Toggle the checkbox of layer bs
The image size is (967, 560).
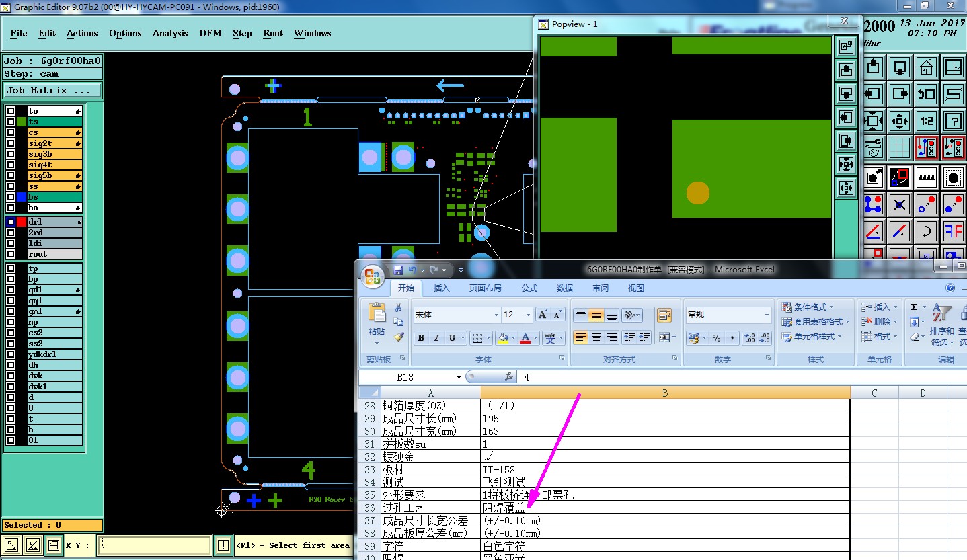11,197
